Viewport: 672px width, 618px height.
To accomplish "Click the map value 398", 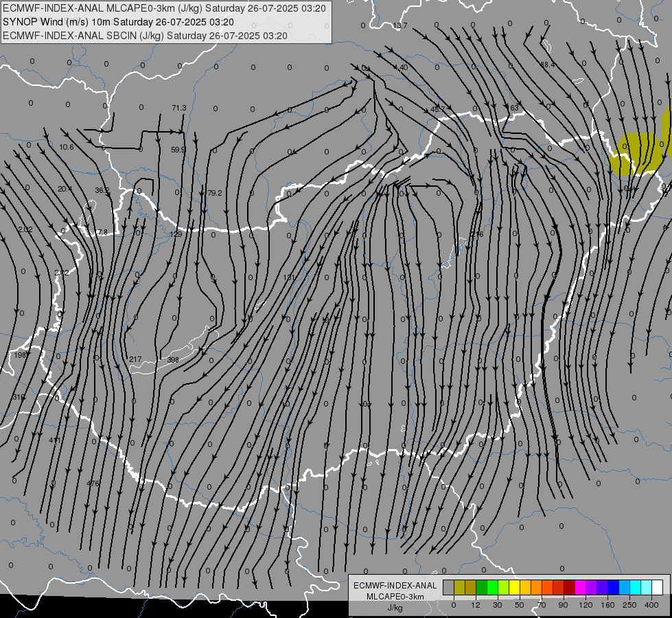I will point(173,360).
